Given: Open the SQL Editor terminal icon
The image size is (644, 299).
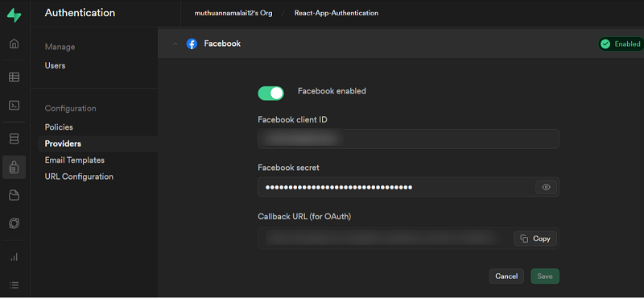Looking at the screenshot, I should (14, 106).
